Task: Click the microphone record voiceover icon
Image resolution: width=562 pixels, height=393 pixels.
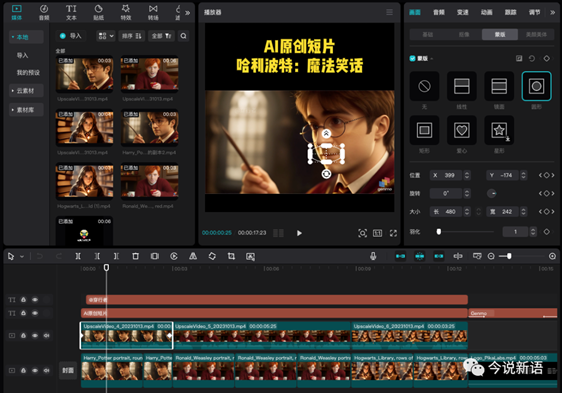Action: coord(373,256)
